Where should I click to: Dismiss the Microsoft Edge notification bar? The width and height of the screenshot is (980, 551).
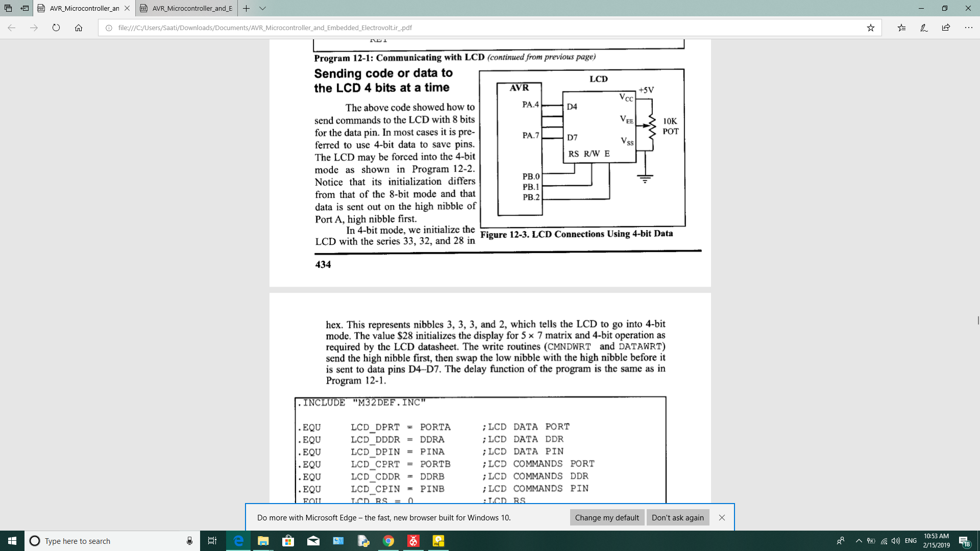(722, 517)
